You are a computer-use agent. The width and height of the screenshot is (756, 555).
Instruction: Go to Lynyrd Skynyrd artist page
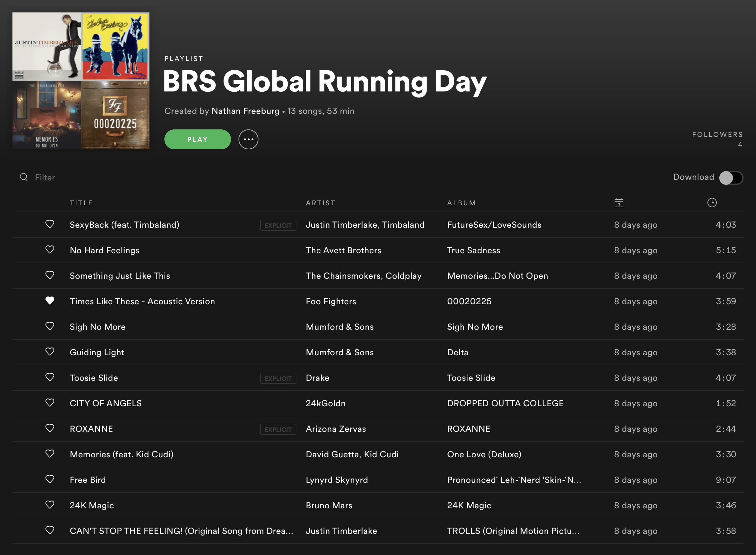pyautogui.click(x=337, y=480)
